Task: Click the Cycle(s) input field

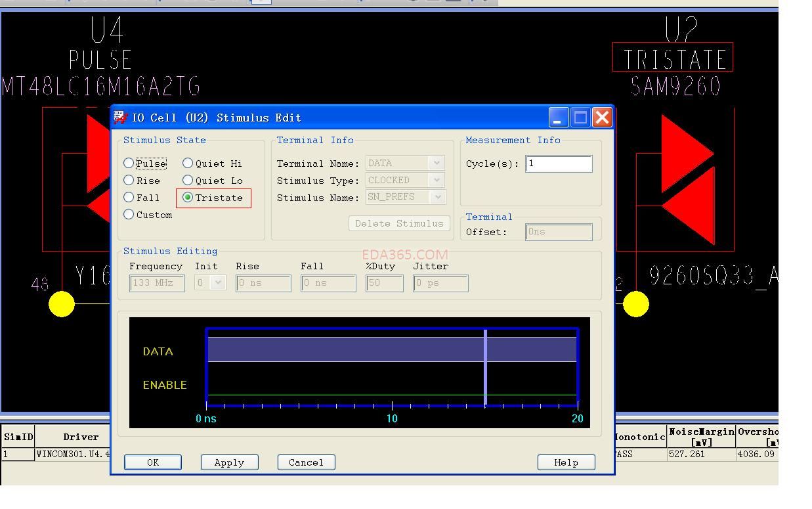Action: pyautogui.click(x=558, y=164)
